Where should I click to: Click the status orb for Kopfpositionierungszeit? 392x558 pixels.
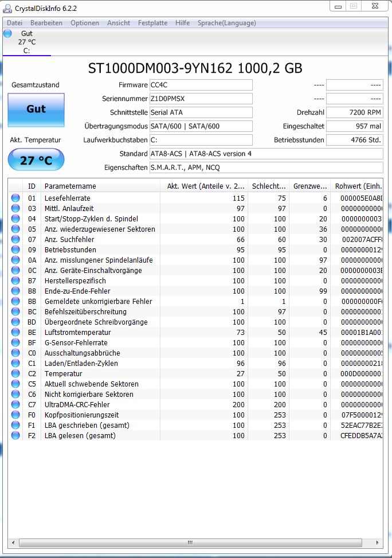coord(15,415)
